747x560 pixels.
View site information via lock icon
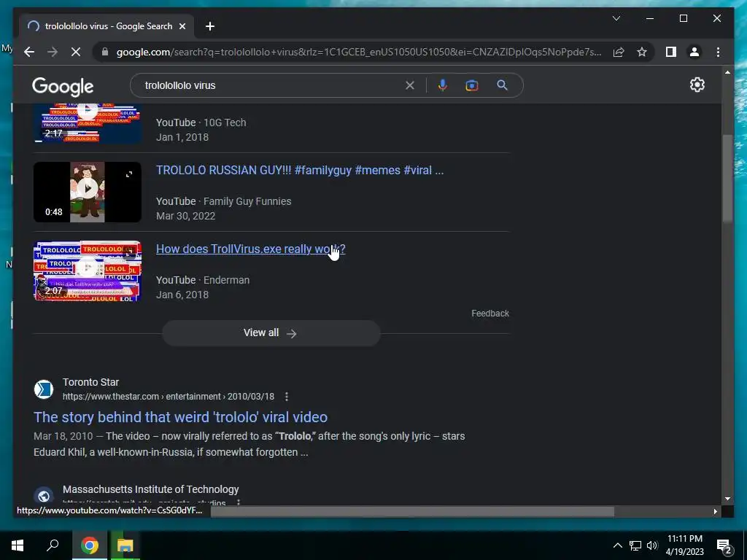105,52
